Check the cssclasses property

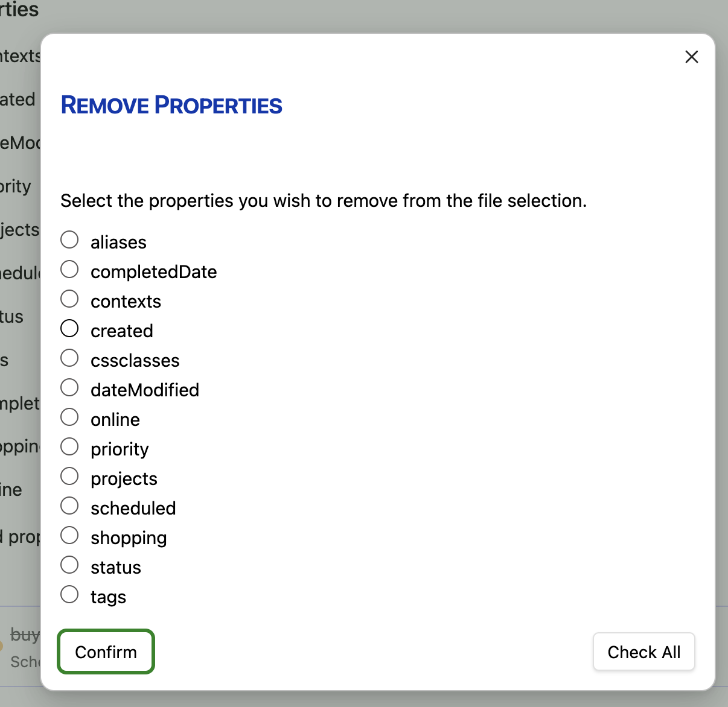point(69,358)
